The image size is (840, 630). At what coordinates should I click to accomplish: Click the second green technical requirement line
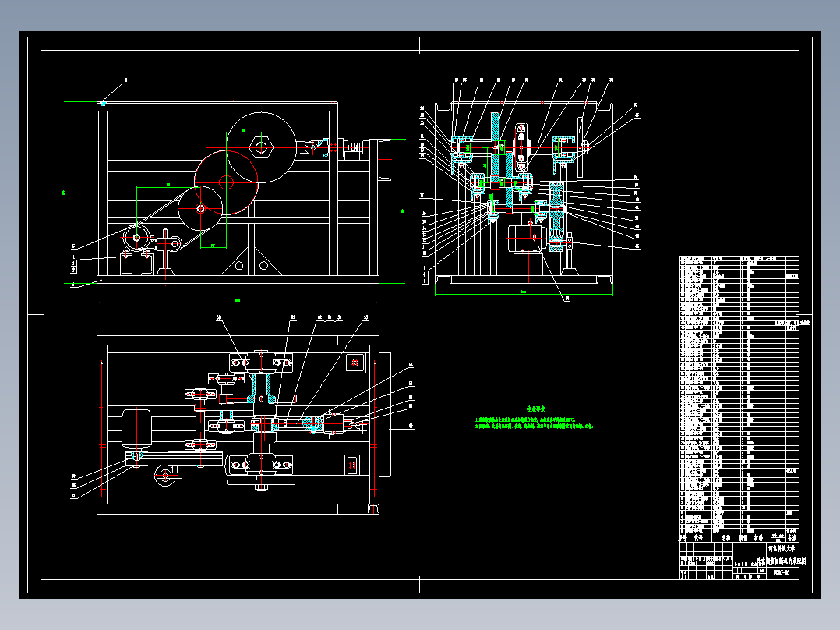point(534,426)
